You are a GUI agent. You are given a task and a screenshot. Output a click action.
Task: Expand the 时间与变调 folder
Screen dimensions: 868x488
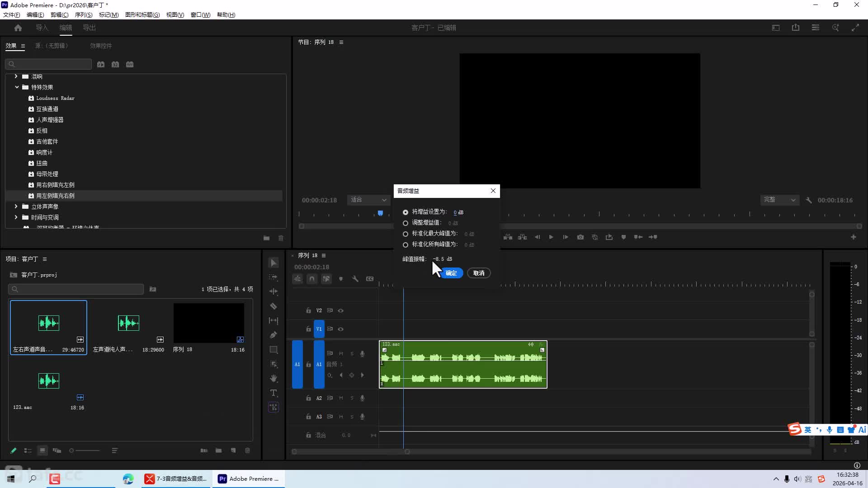click(x=16, y=217)
